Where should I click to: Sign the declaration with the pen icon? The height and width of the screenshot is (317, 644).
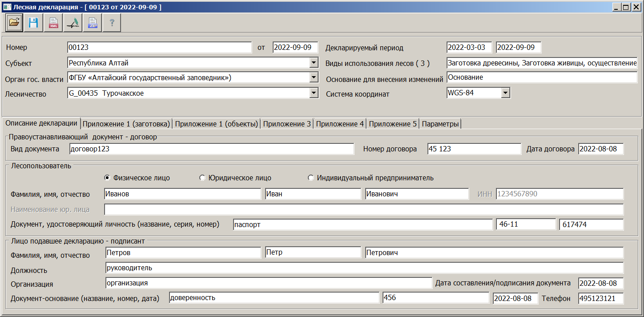click(72, 23)
